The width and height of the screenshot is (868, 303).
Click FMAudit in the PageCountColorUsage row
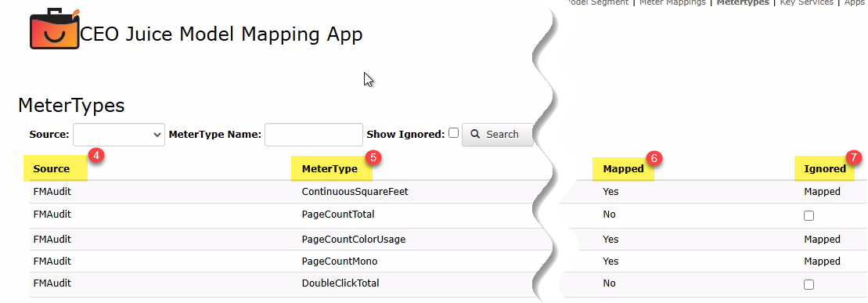coord(52,240)
